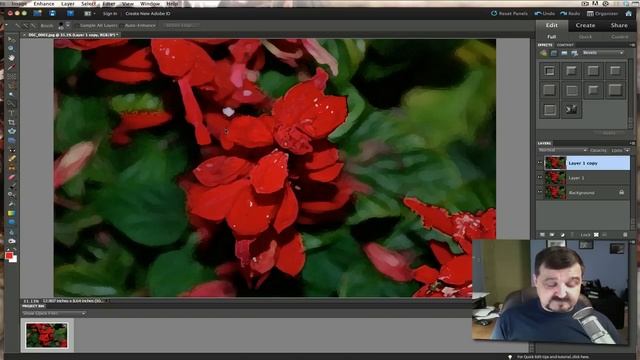Screen dimensions: 640x360
Task: Click the Redo button
Action: click(570, 13)
